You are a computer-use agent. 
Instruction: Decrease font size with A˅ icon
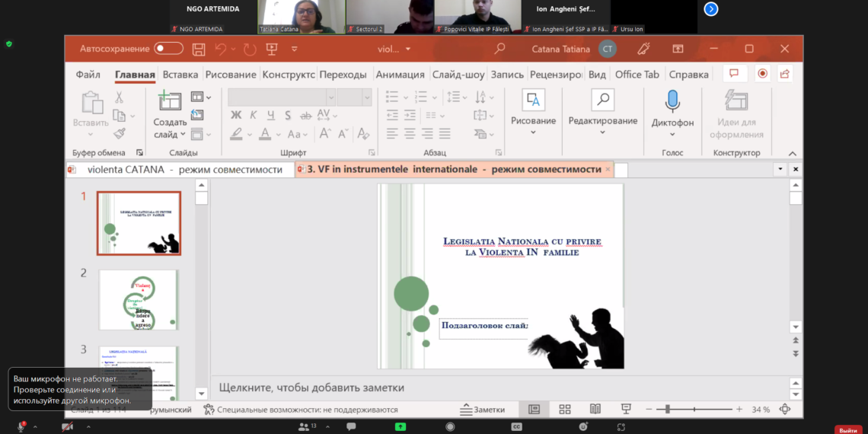click(343, 133)
